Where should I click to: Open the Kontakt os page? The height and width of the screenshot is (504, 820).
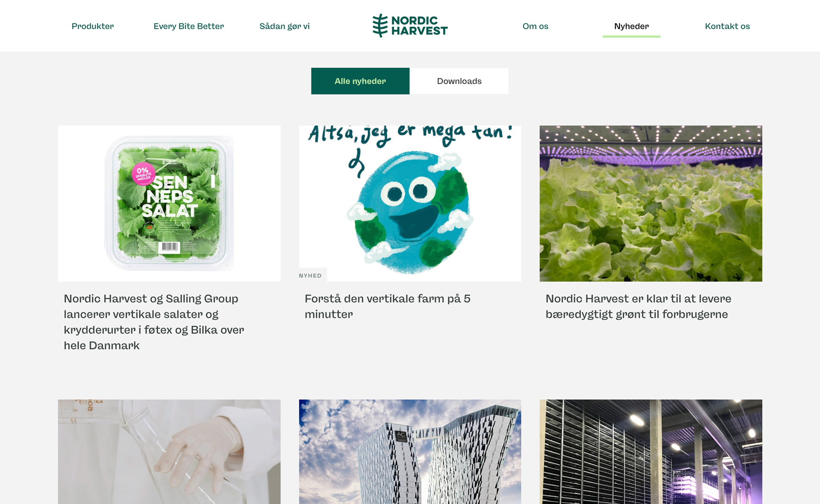tap(727, 26)
